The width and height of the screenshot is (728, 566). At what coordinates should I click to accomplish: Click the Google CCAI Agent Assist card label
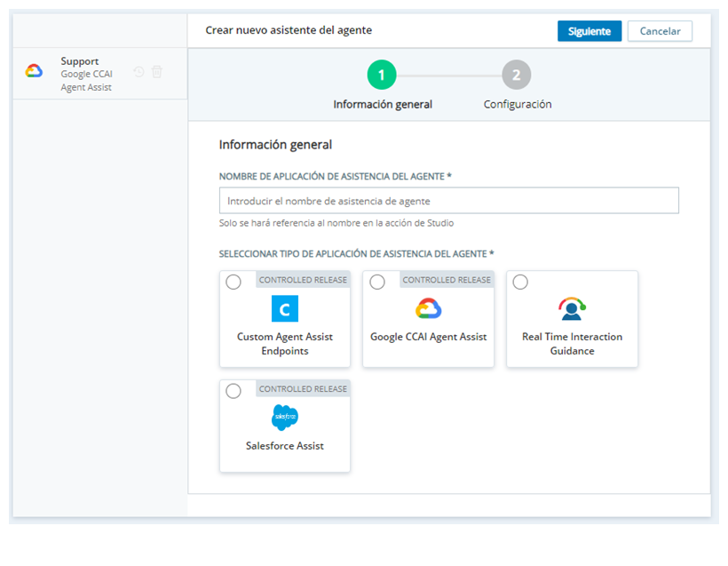point(428,337)
